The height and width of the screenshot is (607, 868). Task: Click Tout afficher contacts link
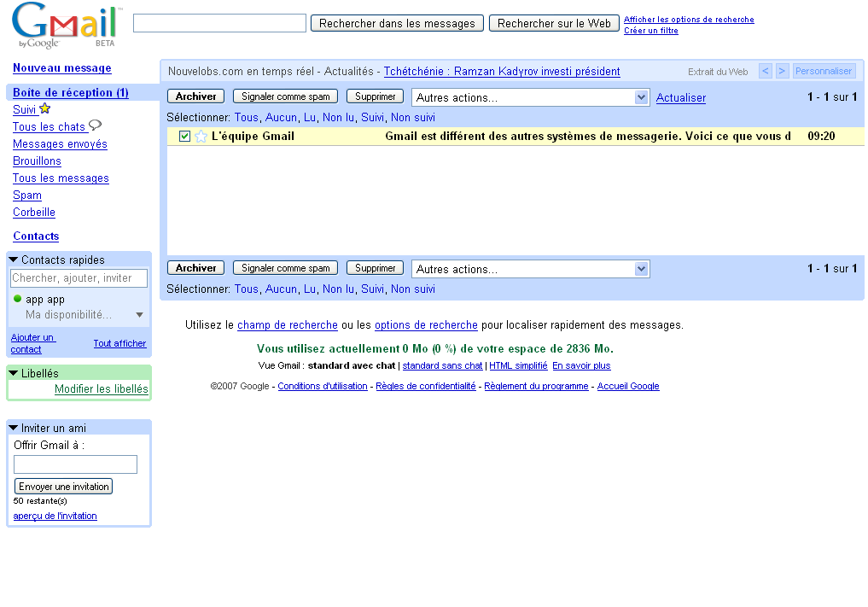coord(119,343)
